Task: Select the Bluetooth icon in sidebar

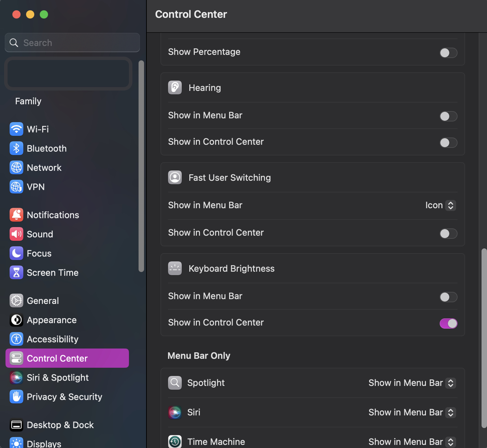Action: pos(16,149)
